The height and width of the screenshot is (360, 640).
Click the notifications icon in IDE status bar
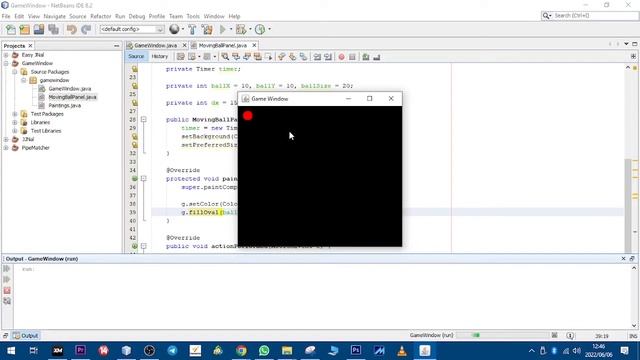(x=570, y=336)
